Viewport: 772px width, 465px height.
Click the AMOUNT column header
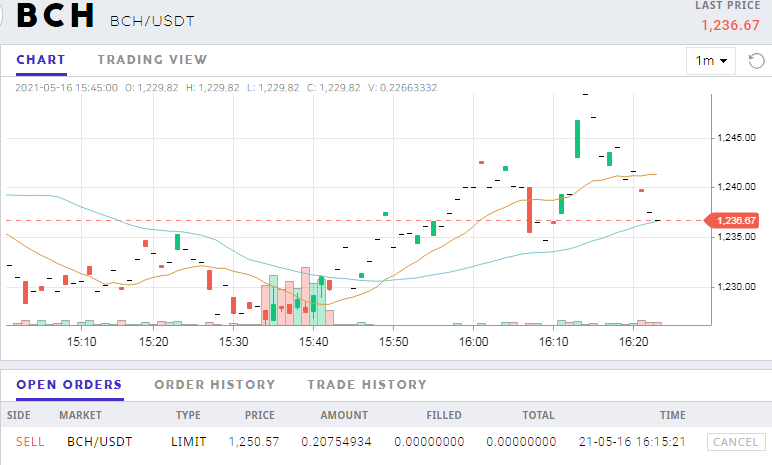[344, 415]
